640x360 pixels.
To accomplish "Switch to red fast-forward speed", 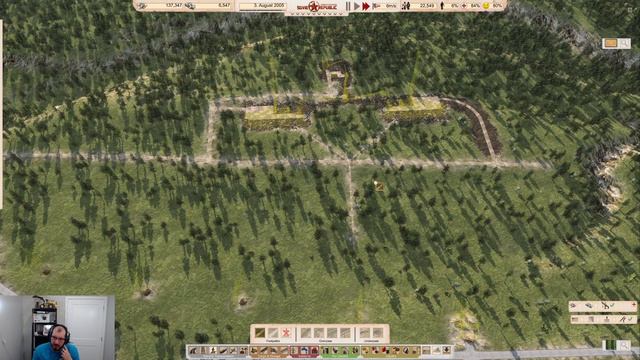I will pos(366,6).
